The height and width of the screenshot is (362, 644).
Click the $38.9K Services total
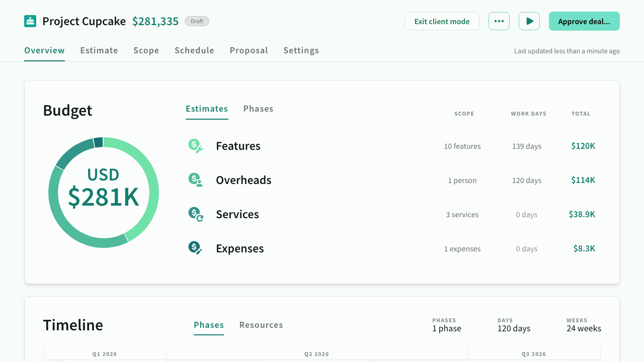pyautogui.click(x=582, y=214)
